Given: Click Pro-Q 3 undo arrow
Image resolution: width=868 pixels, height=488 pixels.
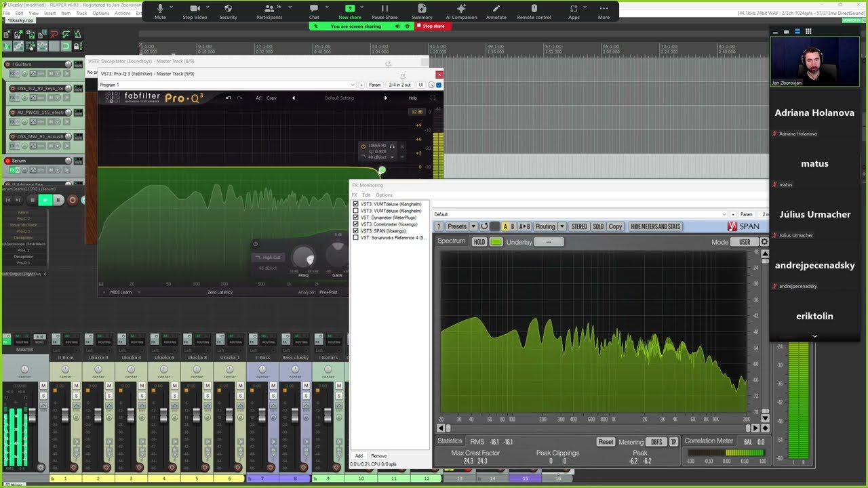Looking at the screenshot, I should [229, 98].
